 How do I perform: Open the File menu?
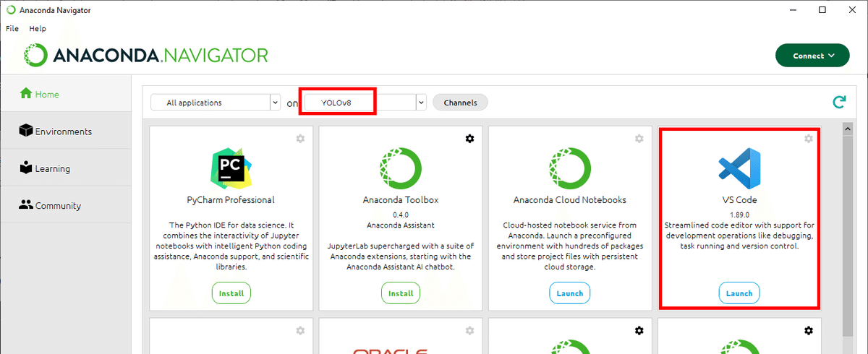tap(12, 29)
